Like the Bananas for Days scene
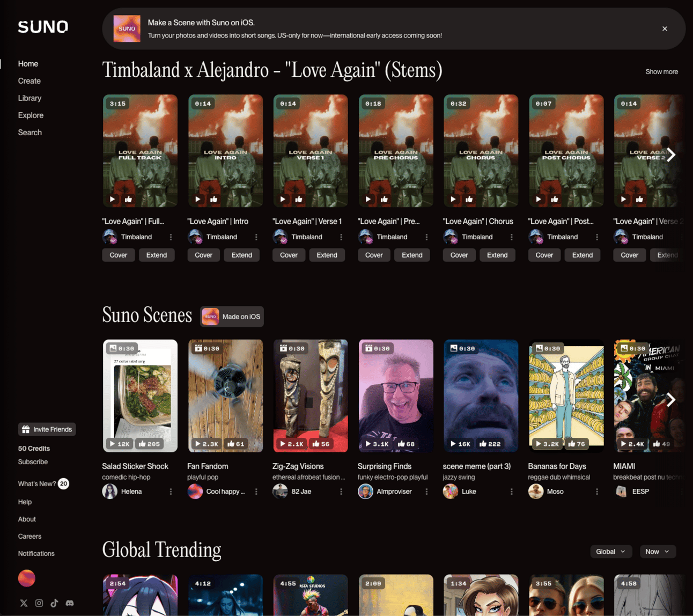The height and width of the screenshot is (616, 693). click(x=577, y=444)
